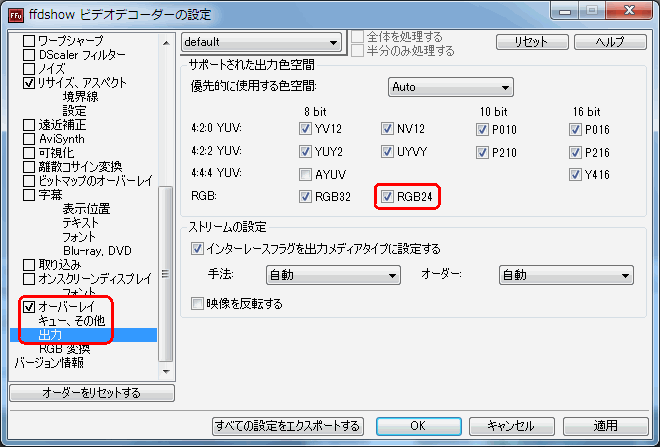Select 設定 under リサイズ、アスペクト
This screenshot has width=660, height=447.
75,111
